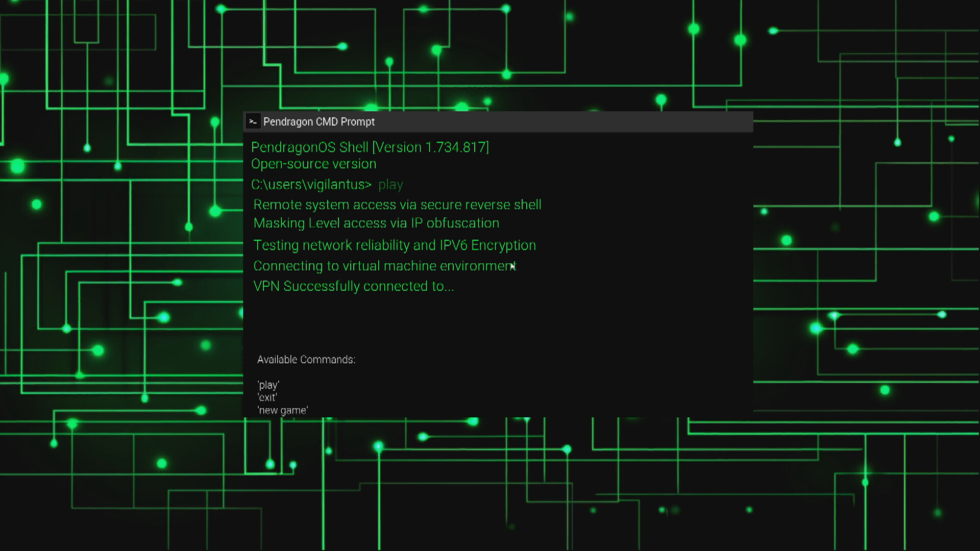
Task: Click the 'Open-source version' text
Action: point(314,164)
